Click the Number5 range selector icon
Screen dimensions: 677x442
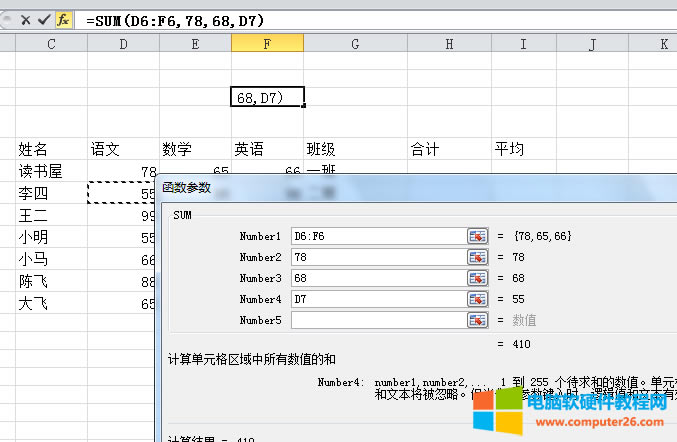pyautogui.click(x=476, y=320)
